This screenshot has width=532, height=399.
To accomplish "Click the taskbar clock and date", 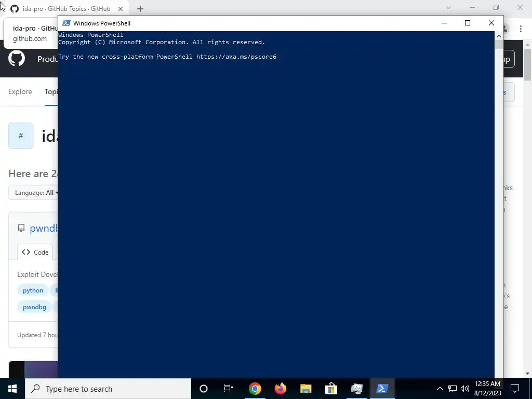I will click(487, 389).
